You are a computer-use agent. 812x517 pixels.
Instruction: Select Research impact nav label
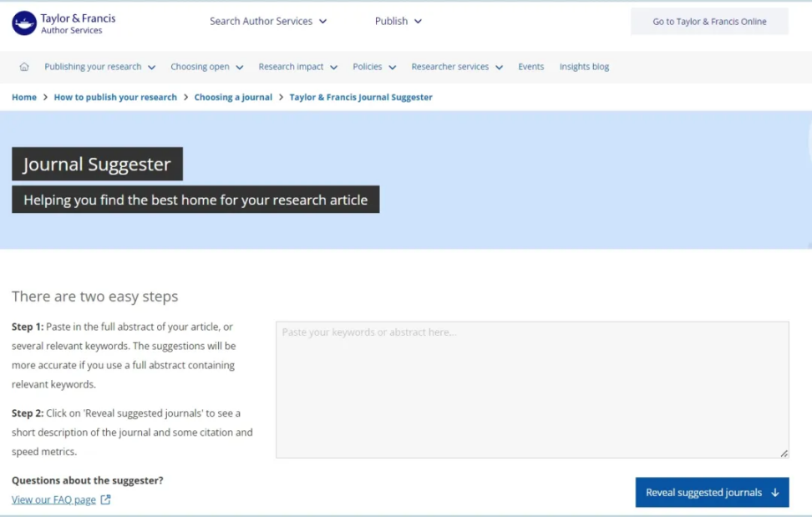click(x=291, y=67)
